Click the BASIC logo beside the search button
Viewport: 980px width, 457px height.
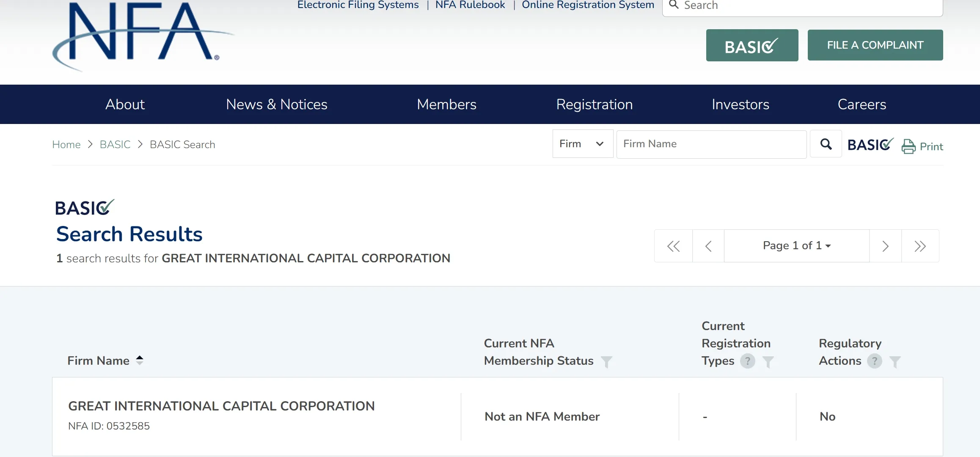pos(870,145)
